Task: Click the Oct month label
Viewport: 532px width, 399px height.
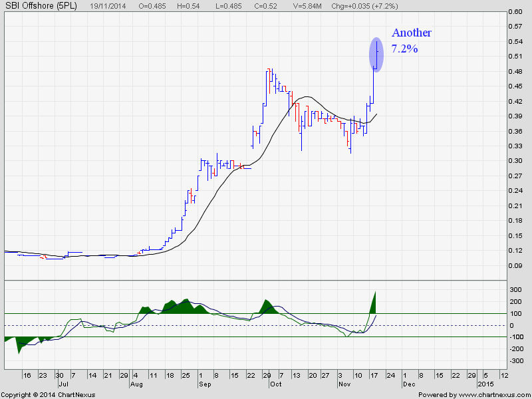Action: [276, 384]
